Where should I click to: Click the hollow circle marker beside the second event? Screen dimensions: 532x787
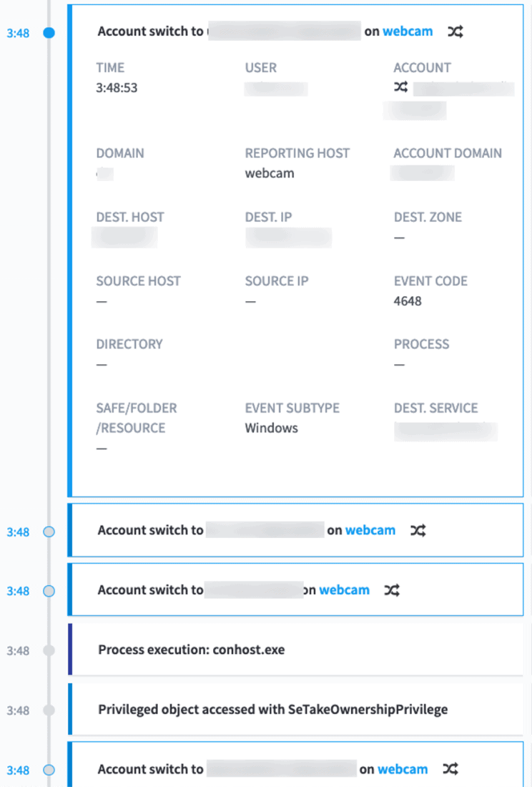48,532
